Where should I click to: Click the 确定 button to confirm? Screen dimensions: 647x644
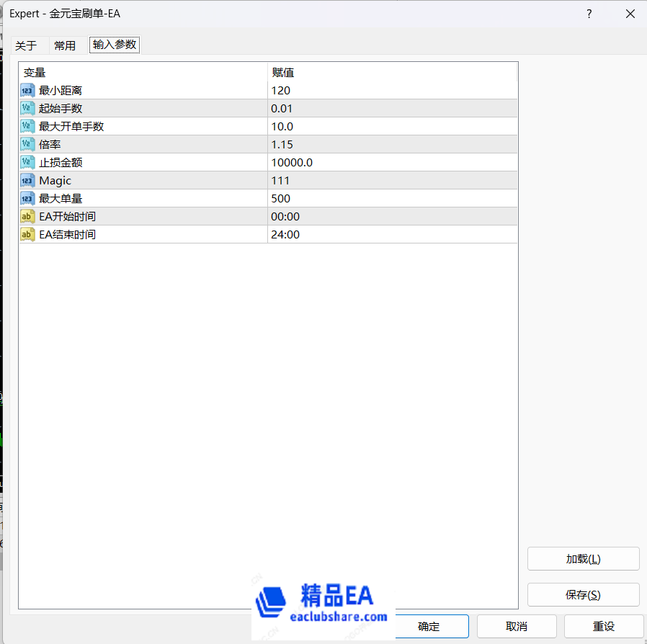click(x=432, y=626)
